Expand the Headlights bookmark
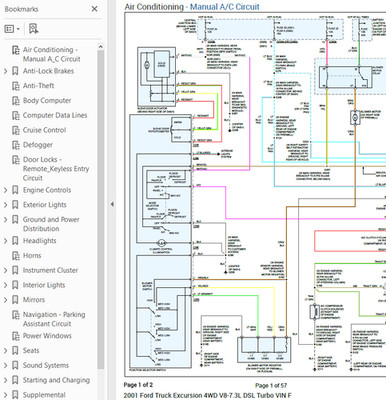The image size is (386, 400). click(5, 241)
